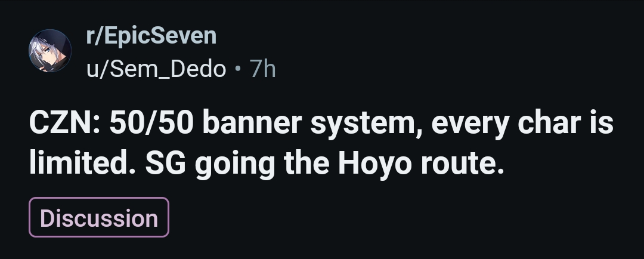Click "50/50" in the post title
Viewport: 644px width, 259px height.
pos(151,123)
